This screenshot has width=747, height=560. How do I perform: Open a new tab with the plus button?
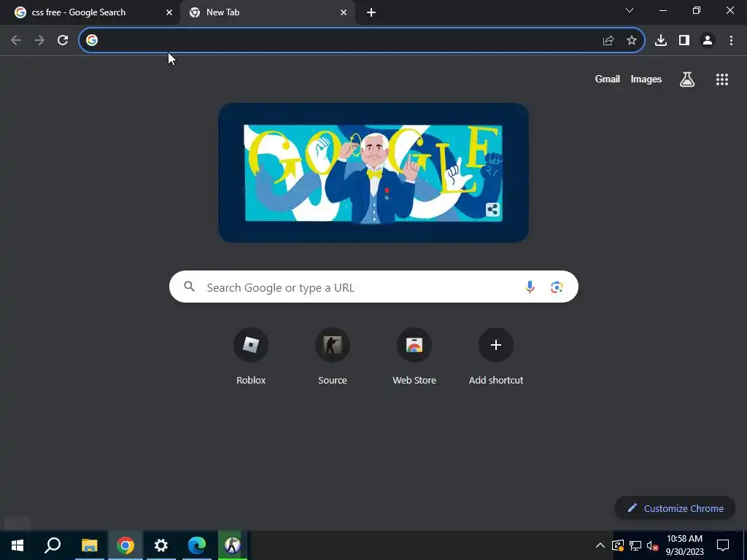click(x=371, y=13)
